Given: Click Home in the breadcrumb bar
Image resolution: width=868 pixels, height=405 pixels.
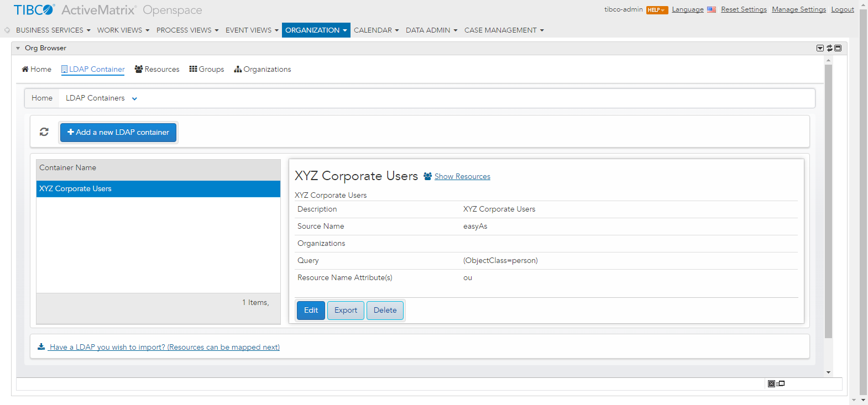Looking at the screenshot, I should point(42,98).
